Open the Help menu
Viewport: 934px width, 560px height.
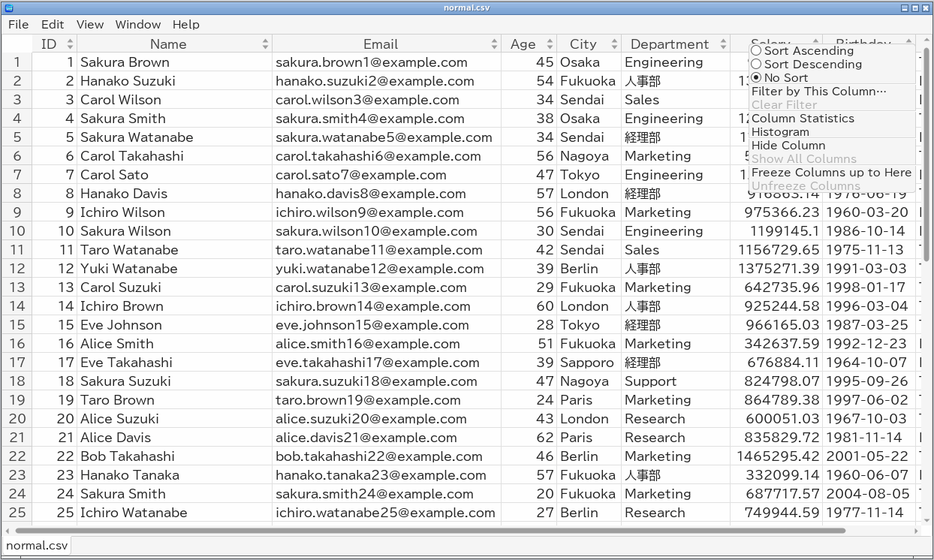pyautogui.click(x=186, y=24)
